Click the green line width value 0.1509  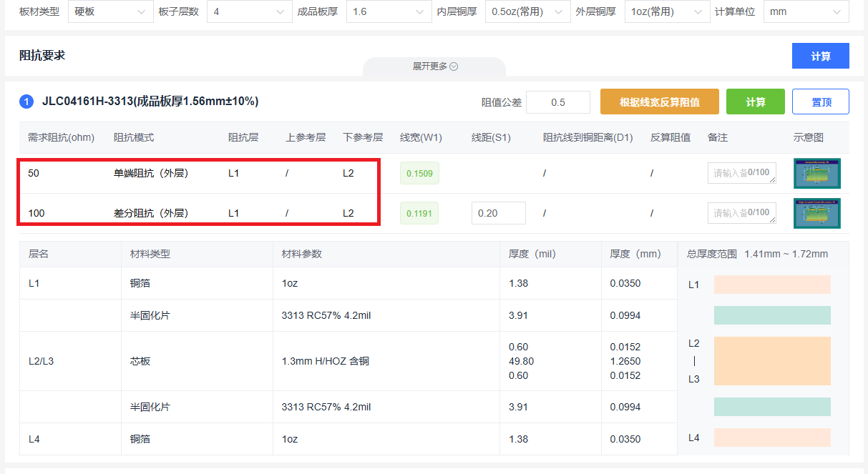coord(419,173)
